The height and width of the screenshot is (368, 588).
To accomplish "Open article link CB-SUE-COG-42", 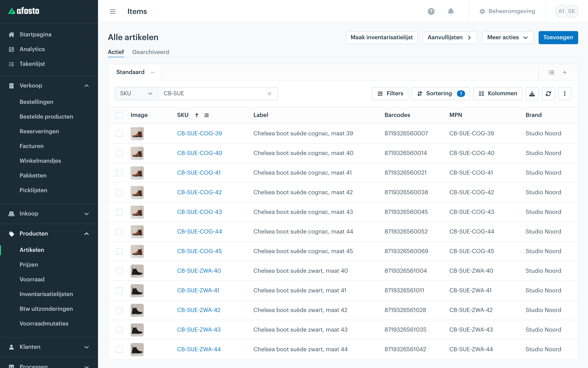I will point(199,192).
